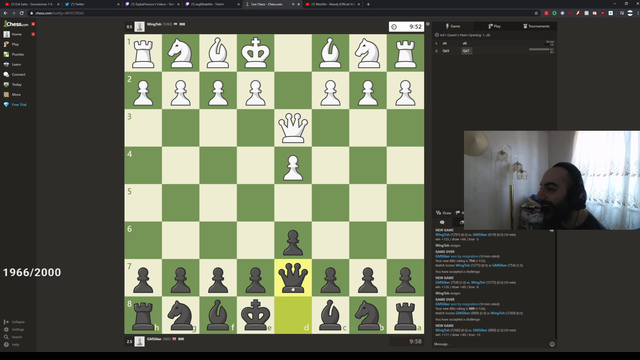Open More in the sidebar

point(12,94)
